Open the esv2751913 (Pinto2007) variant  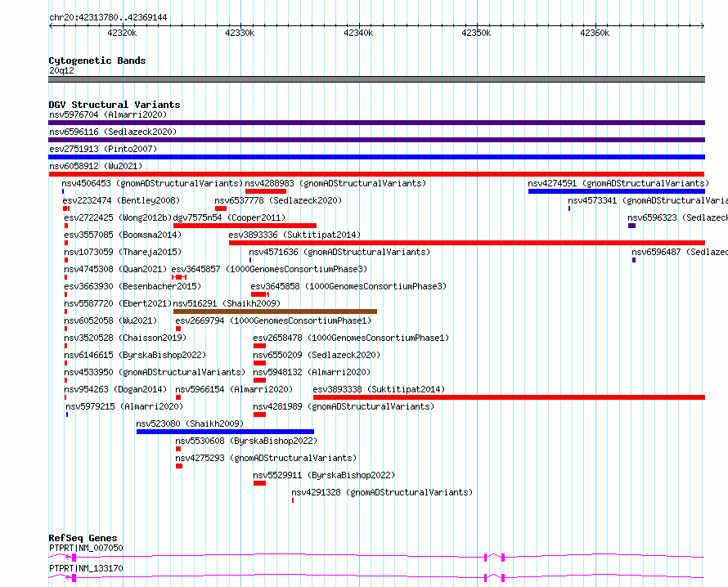point(376,157)
